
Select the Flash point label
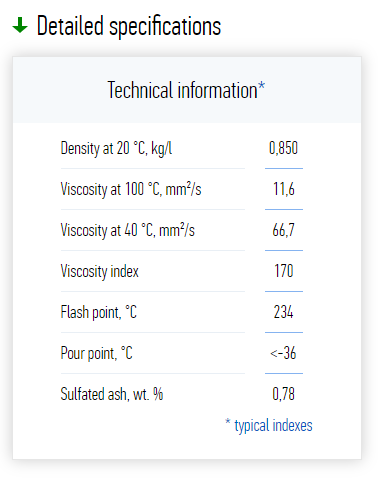point(99,312)
